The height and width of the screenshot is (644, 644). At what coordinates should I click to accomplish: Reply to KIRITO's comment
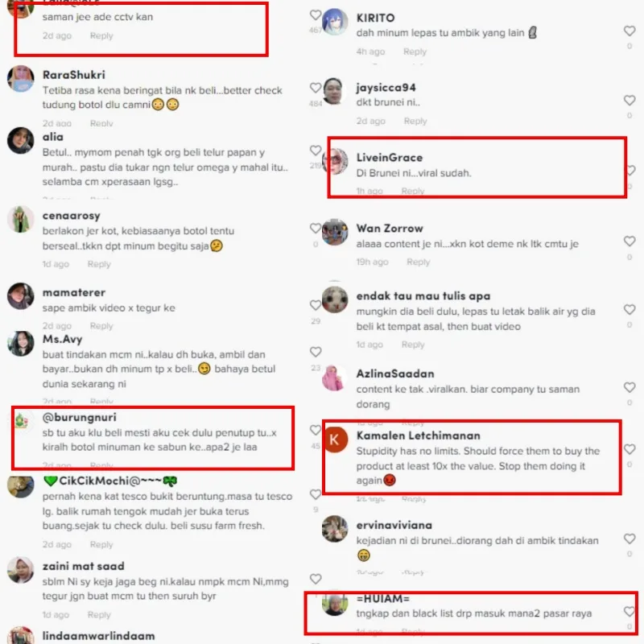(x=415, y=52)
